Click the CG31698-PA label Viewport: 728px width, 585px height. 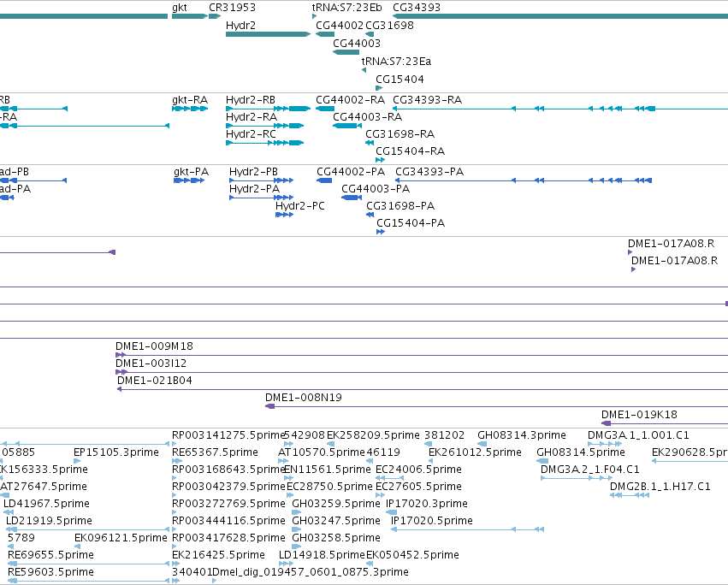[400, 206]
